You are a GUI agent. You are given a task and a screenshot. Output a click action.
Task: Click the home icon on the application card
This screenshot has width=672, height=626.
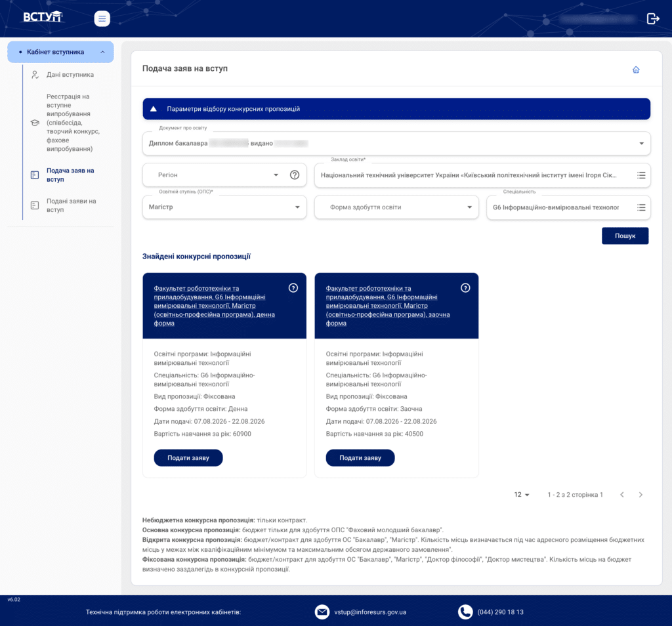pos(636,70)
